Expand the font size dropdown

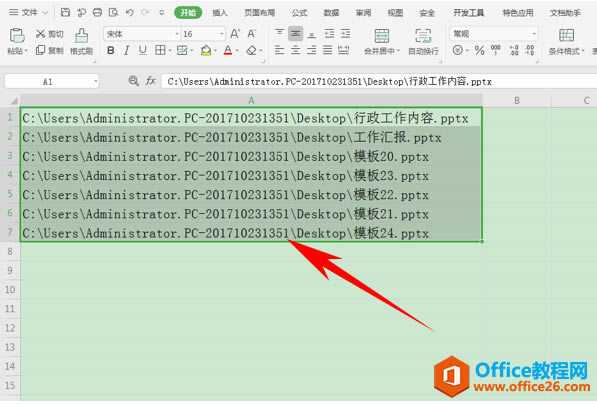[222, 34]
